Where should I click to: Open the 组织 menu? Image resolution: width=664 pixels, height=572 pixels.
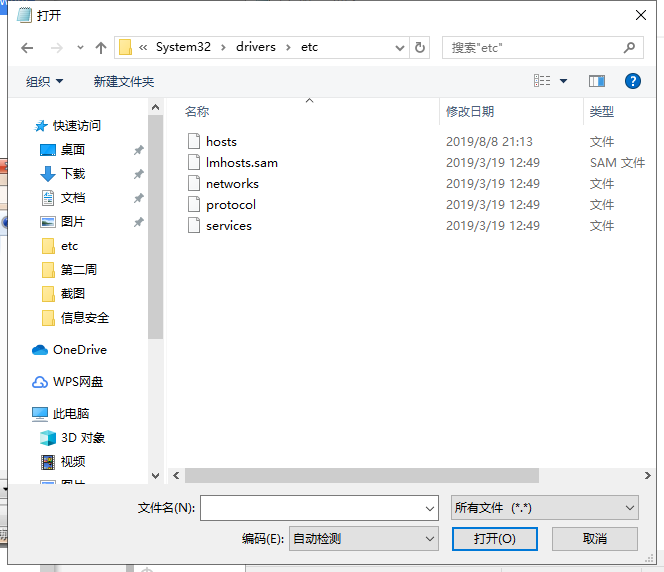pyautogui.click(x=44, y=81)
